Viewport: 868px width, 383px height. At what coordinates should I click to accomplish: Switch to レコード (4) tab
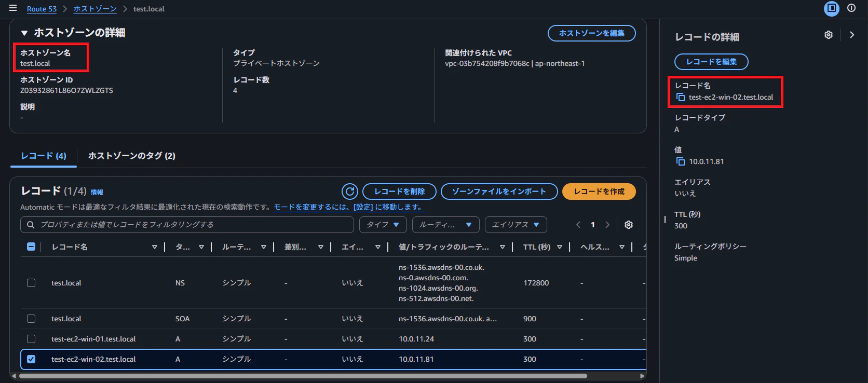[44, 156]
